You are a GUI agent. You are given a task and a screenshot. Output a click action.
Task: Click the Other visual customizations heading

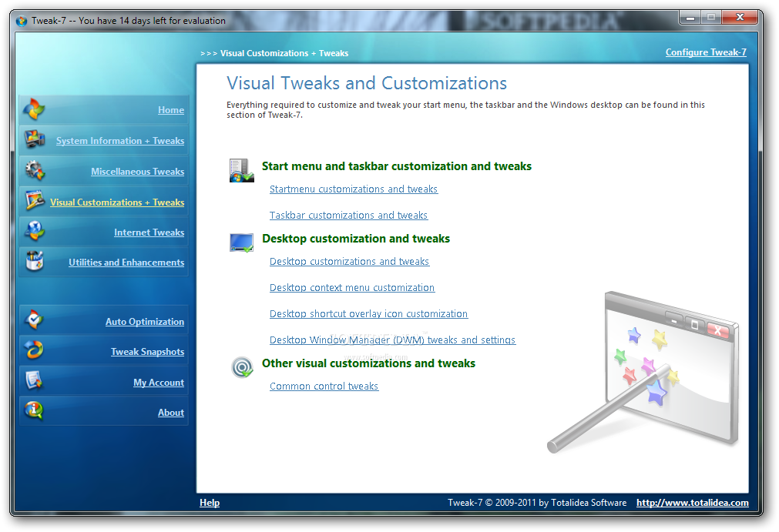coord(368,363)
